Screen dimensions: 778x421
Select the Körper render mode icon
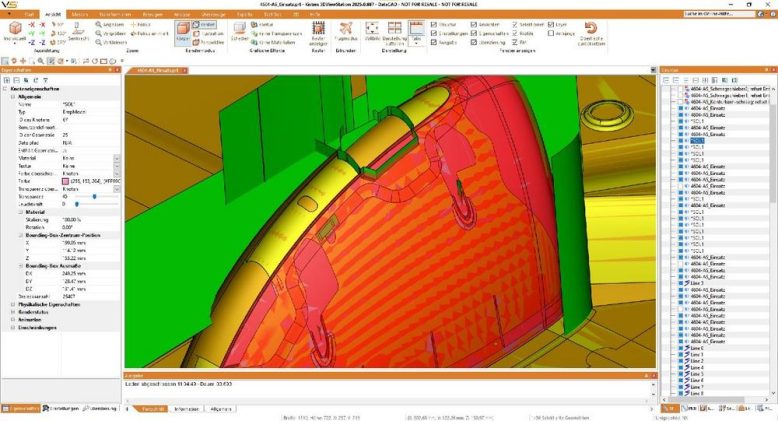tap(184, 31)
